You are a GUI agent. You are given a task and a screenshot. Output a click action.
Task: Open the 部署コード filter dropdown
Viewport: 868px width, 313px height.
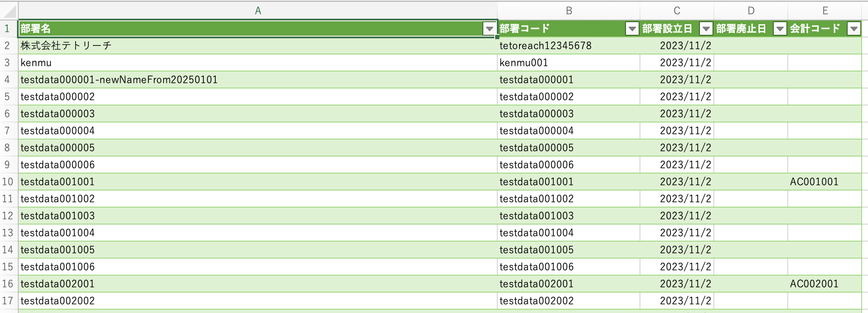(632, 29)
